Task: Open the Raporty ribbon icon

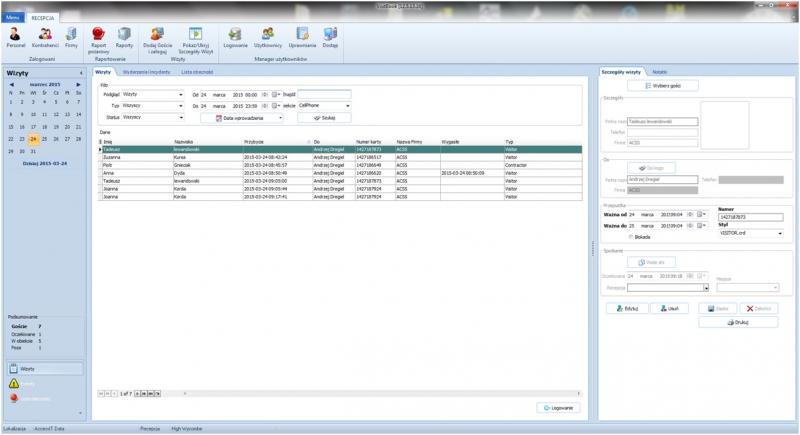Action: [124, 37]
